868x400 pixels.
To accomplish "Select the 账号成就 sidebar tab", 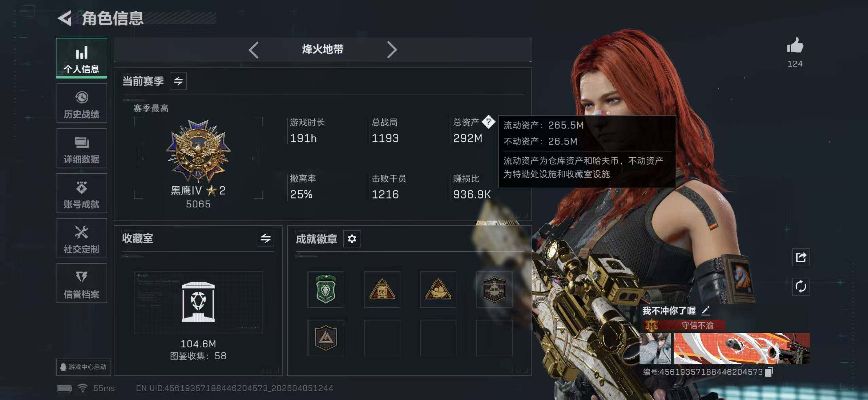I will point(82,193).
